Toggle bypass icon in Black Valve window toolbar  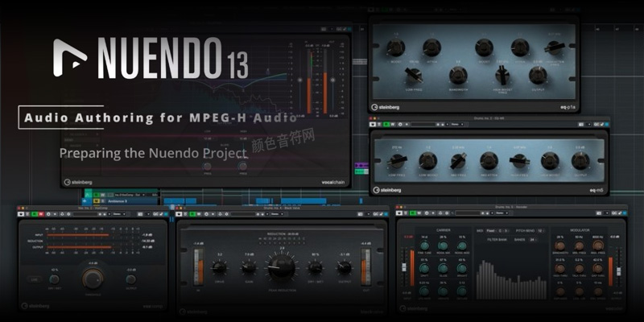click(178, 214)
